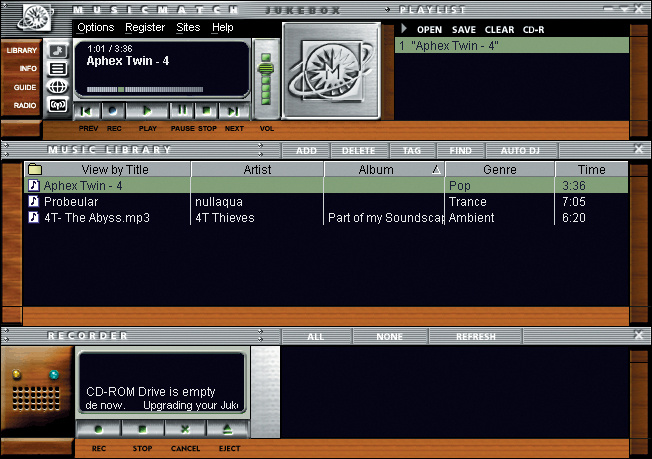This screenshot has width=652, height=459.
Task: Click the playlist play arrow icon
Action: pyautogui.click(x=404, y=29)
